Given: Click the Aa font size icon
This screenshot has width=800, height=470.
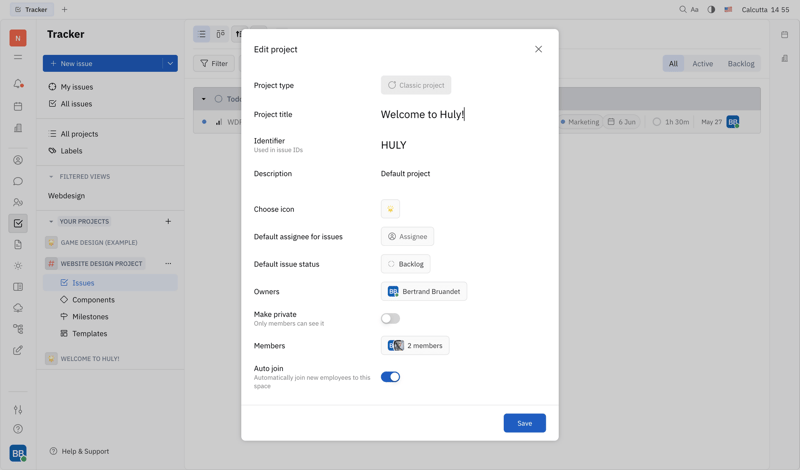Looking at the screenshot, I should pyautogui.click(x=694, y=9).
